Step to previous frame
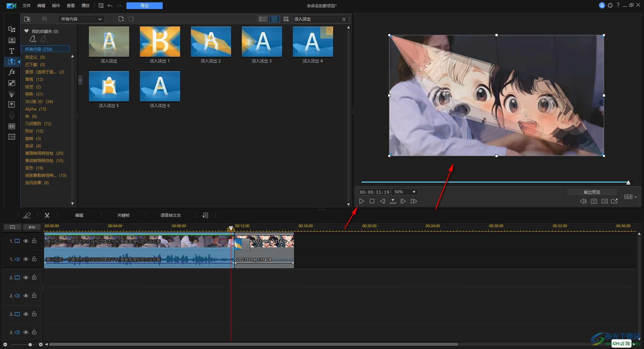This screenshot has width=644, height=349. (x=382, y=201)
